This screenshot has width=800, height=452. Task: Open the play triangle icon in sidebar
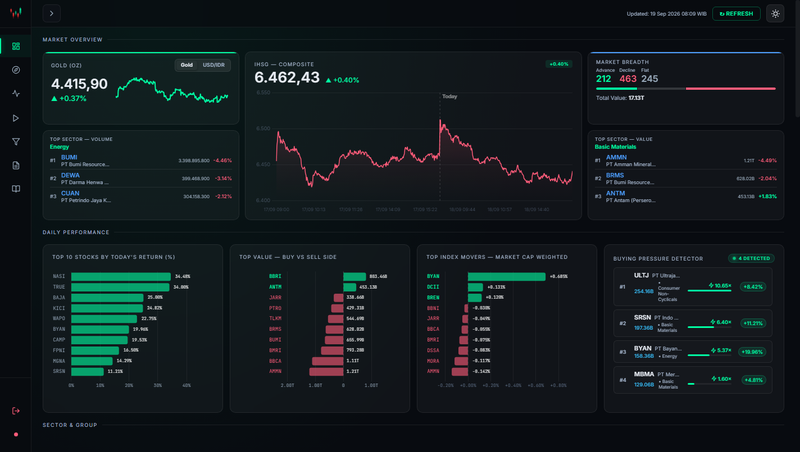pos(16,118)
